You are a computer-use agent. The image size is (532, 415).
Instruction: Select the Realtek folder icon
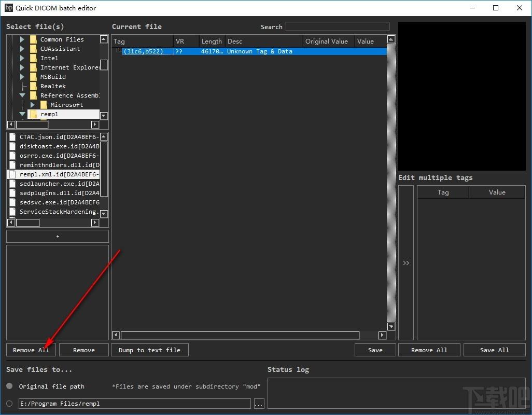[33, 86]
